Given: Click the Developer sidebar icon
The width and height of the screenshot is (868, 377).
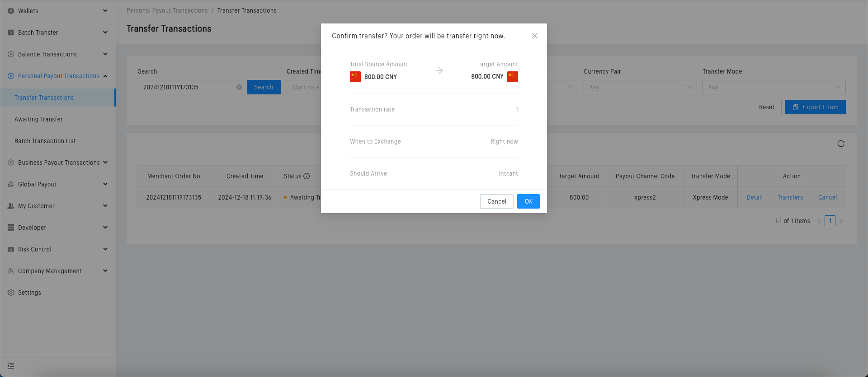Looking at the screenshot, I should tap(11, 228).
